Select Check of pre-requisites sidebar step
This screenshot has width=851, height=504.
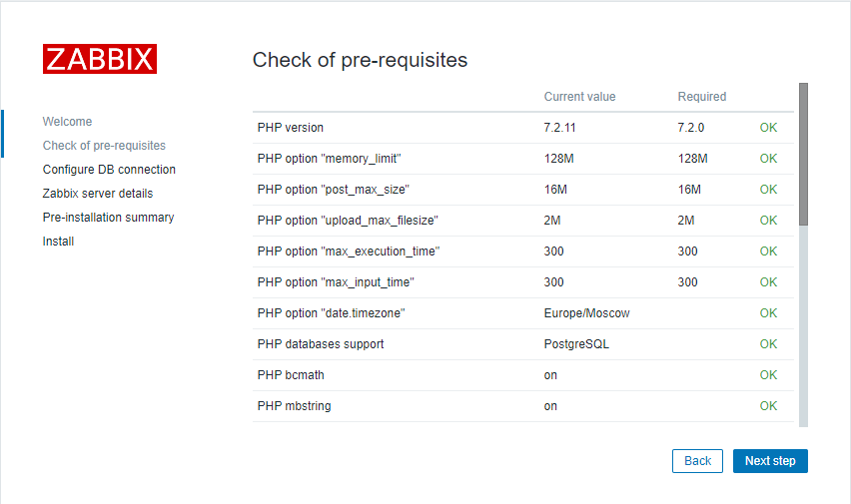104,146
